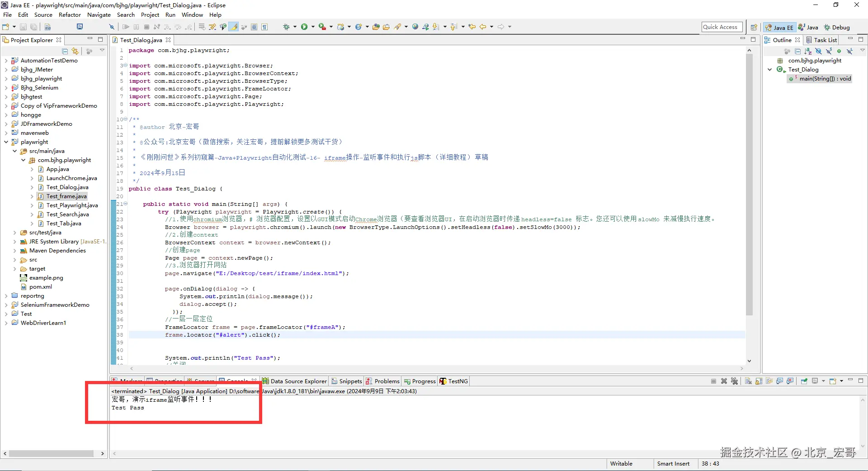Click Project Explorer horizontal scrollbar thumb
Viewport: 868px width, 471px height.
tap(51, 453)
